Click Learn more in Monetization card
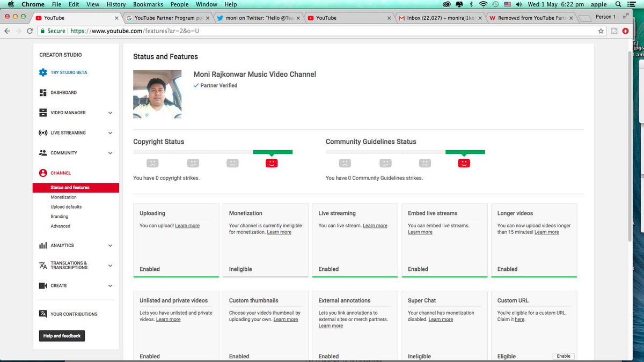Image resolution: width=644 pixels, height=362 pixels. coord(279,232)
